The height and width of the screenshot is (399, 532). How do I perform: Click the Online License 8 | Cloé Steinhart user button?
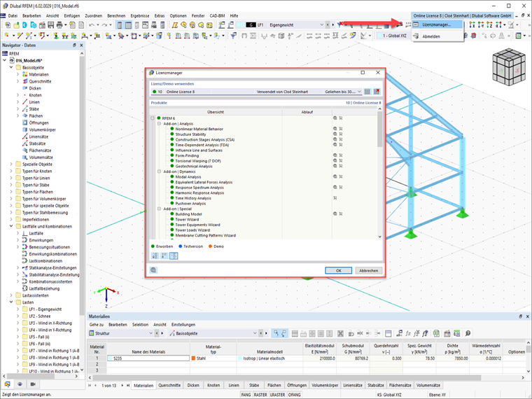(x=462, y=15)
